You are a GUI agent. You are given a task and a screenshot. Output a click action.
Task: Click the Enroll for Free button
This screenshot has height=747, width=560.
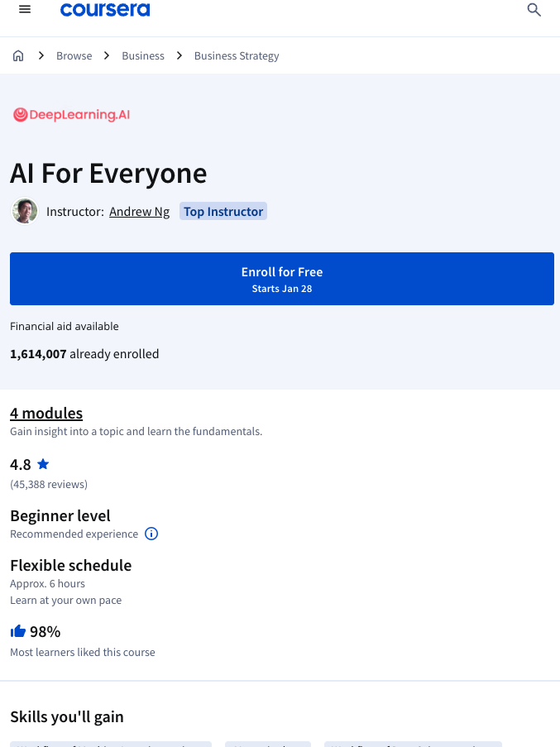coord(281,278)
